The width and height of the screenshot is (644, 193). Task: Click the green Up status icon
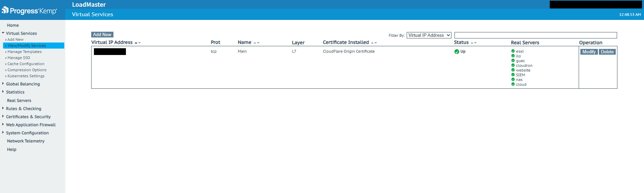[456, 52]
